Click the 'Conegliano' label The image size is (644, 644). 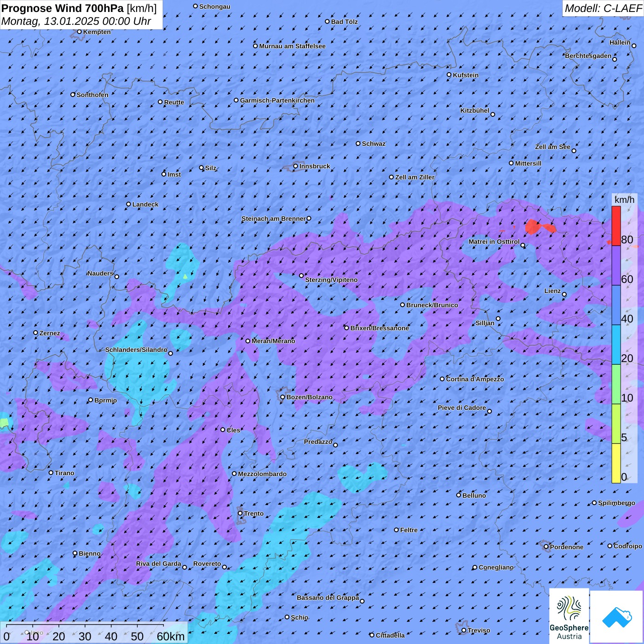pos(496,567)
